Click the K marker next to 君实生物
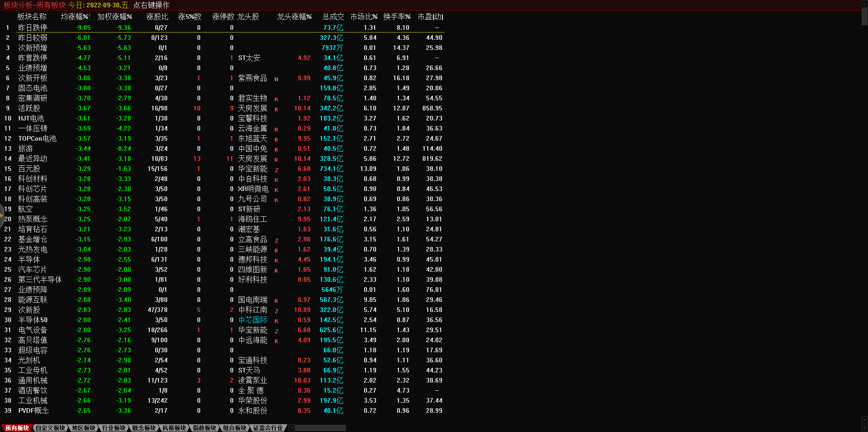Screen dimensions: 868x432 276,99
